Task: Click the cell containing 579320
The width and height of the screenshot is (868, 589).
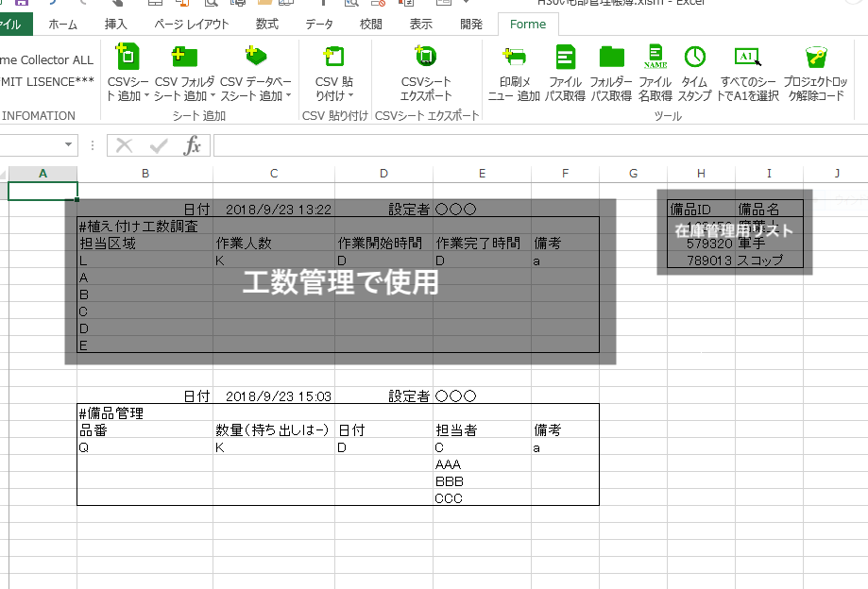Action: point(701,244)
